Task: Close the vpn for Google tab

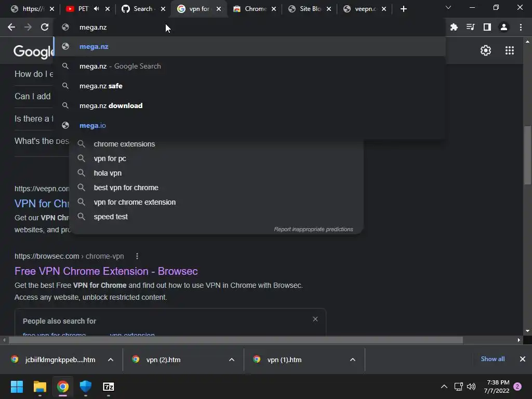Action: tap(219, 9)
